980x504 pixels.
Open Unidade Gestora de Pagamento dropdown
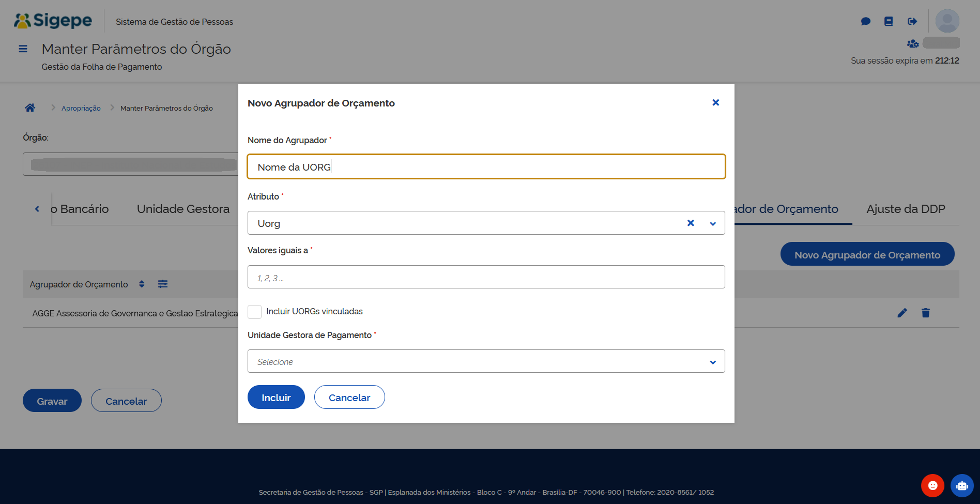[x=486, y=361]
